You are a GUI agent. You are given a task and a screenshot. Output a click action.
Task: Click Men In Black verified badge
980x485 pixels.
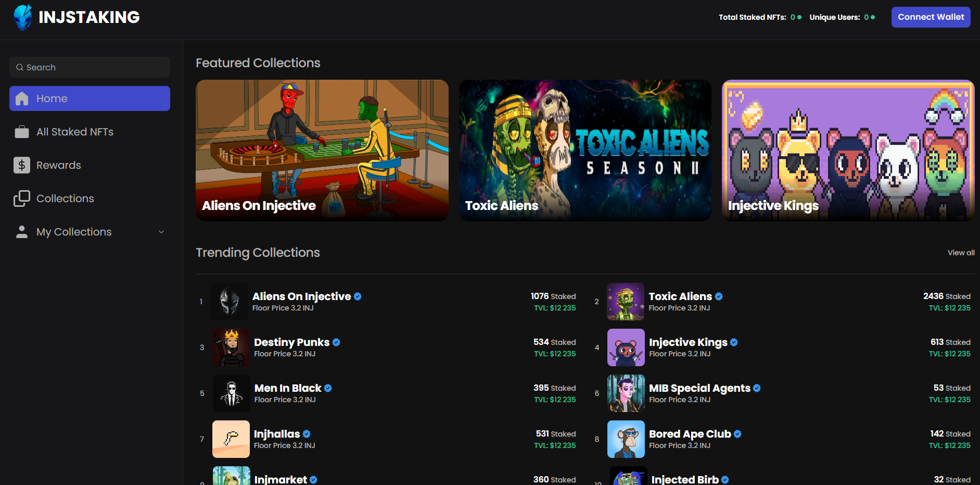(x=328, y=388)
